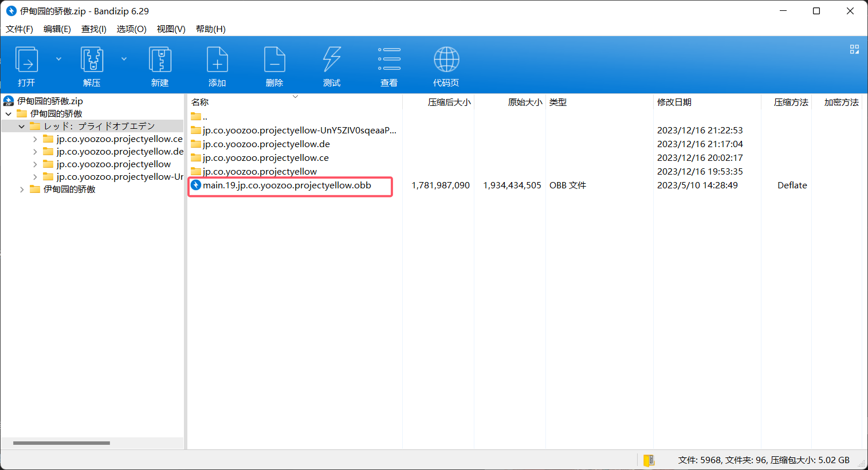Select レッド: プライドオブエデン folder in tree
This screenshot has height=470, width=868.
(x=99, y=127)
